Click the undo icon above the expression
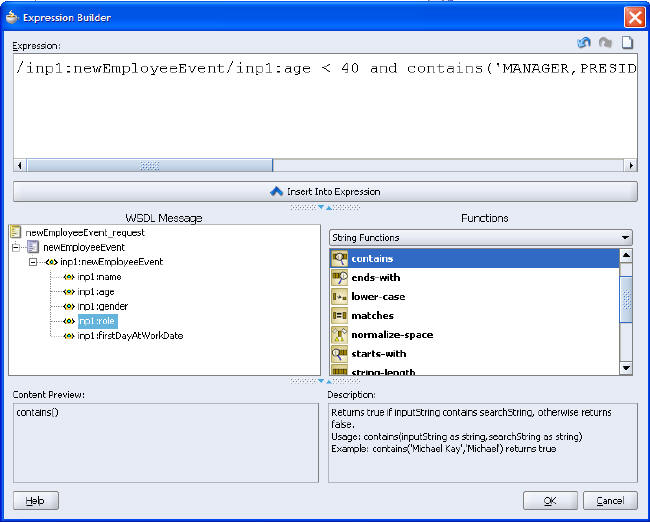Image resolution: width=650 pixels, height=522 pixels. (584, 43)
